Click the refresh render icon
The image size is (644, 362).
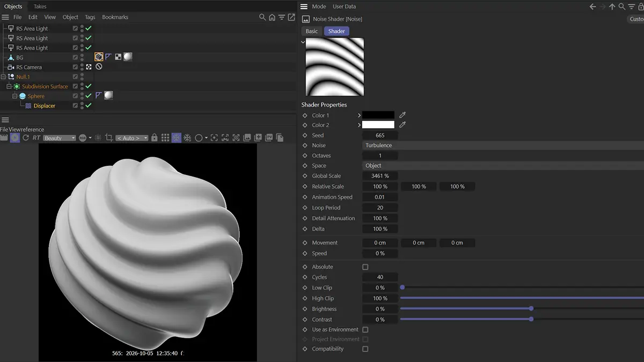click(25, 138)
